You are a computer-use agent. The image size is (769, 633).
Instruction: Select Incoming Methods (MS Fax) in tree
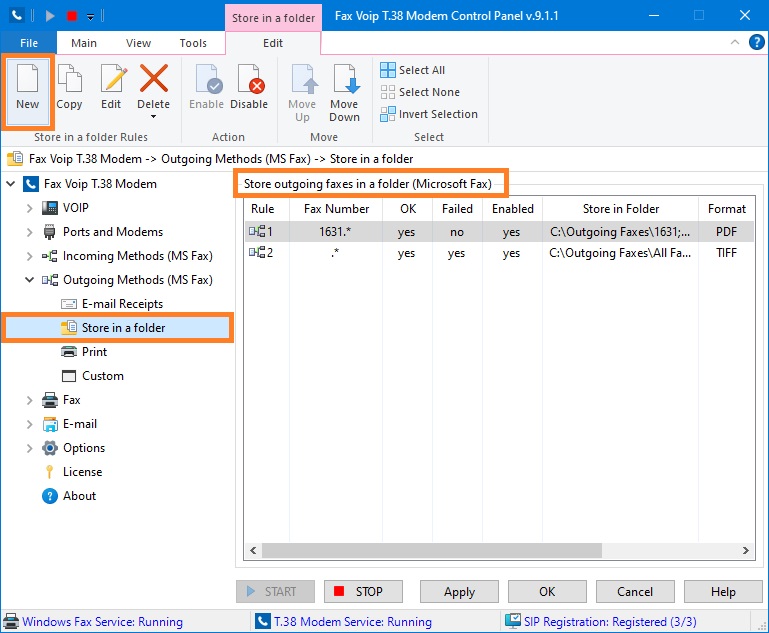pos(138,256)
